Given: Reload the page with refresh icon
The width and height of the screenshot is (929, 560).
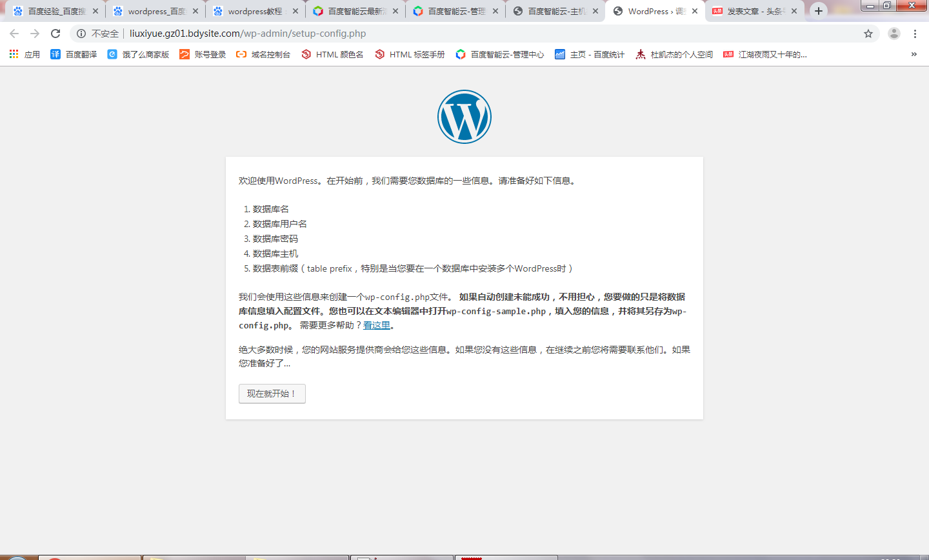Looking at the screenshot, I should (x=55, y=34).
